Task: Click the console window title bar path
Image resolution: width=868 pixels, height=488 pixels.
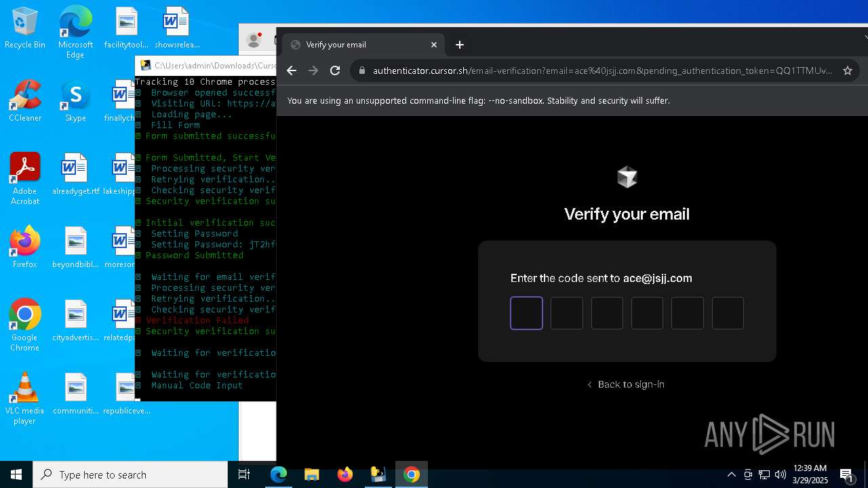Action: click(x=215, y=66)
